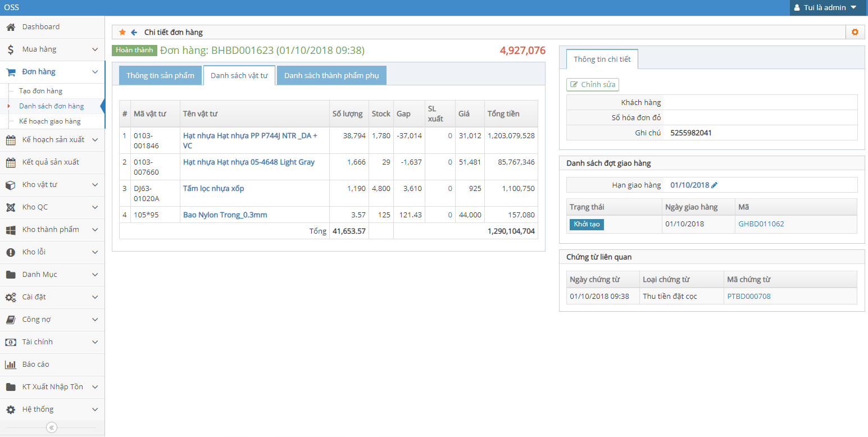This screenshot has height=437, width=868.
Task: Click the shopping cart icon for Đơn hàng
Action: tap(11, 72)
